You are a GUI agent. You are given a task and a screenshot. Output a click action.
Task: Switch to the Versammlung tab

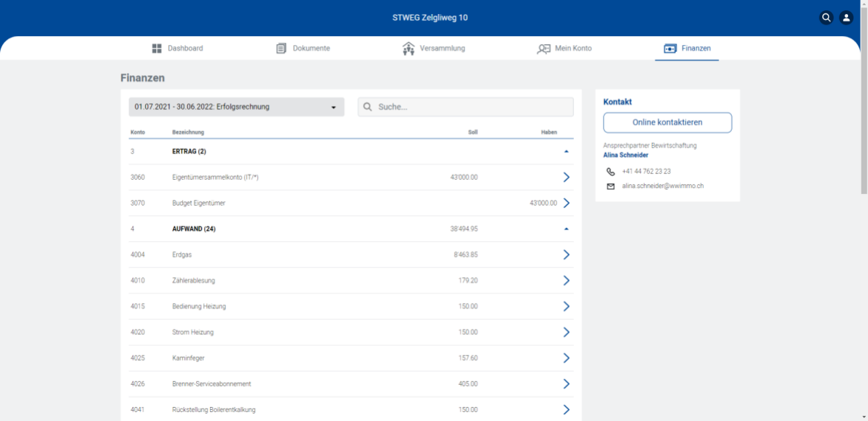tap(433, 48)
